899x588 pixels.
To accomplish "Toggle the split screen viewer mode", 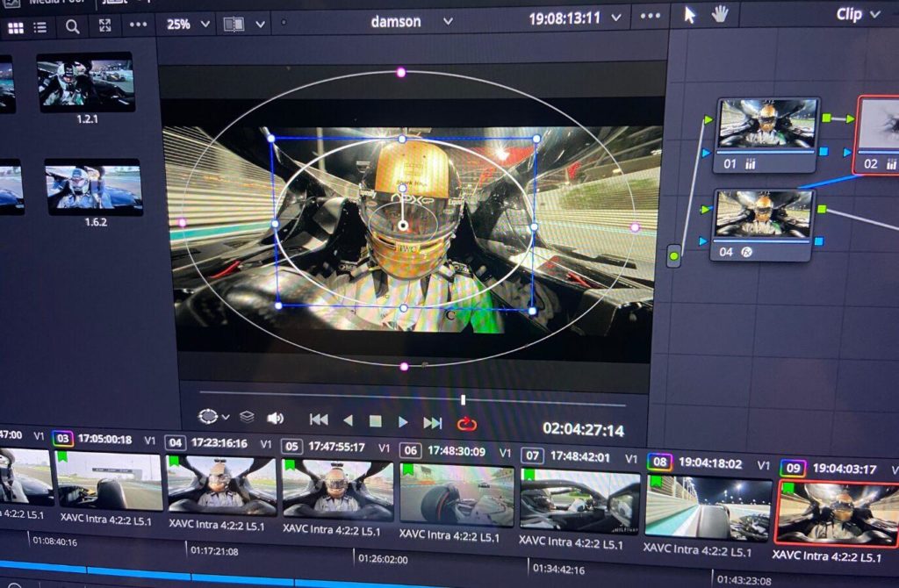I will point(234,24).
